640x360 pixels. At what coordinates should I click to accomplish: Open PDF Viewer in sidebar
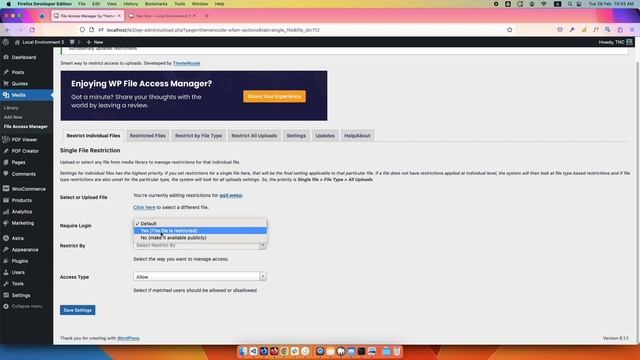click(24, 140)
